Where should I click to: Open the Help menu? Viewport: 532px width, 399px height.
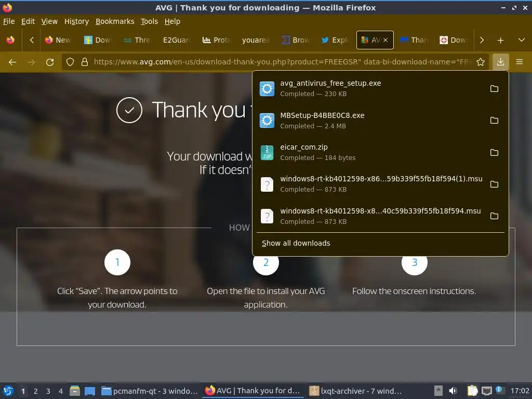coord(172,21)
